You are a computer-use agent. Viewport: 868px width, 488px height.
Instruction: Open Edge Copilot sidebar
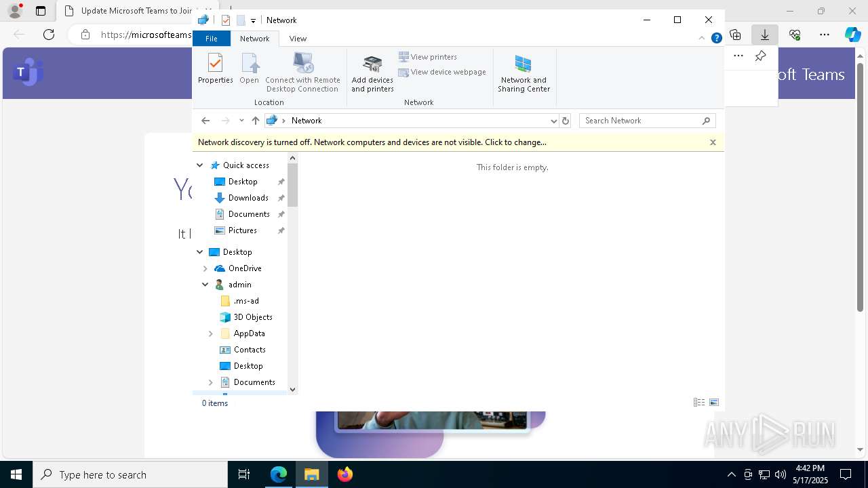pos(852,35)
